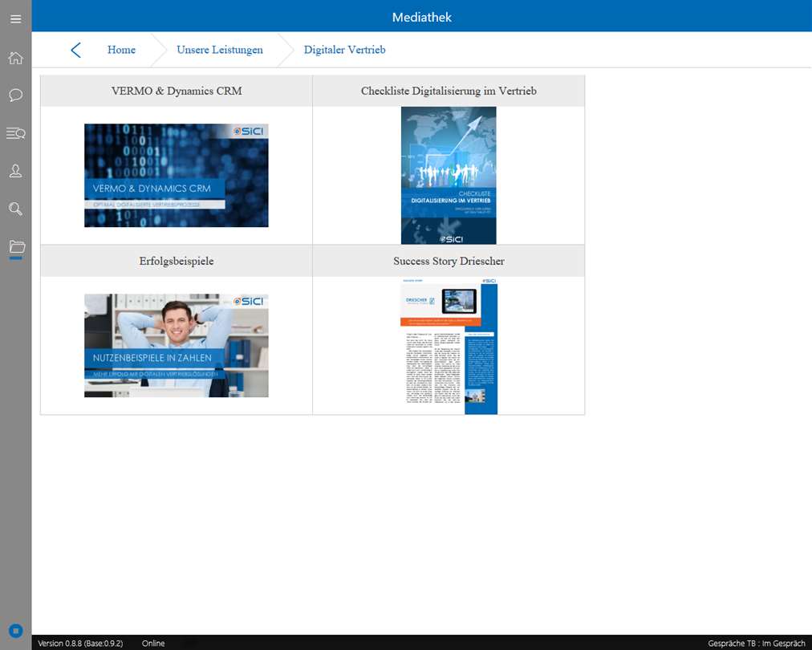Open the speech bubble chat icon

[x=15, y=95]
